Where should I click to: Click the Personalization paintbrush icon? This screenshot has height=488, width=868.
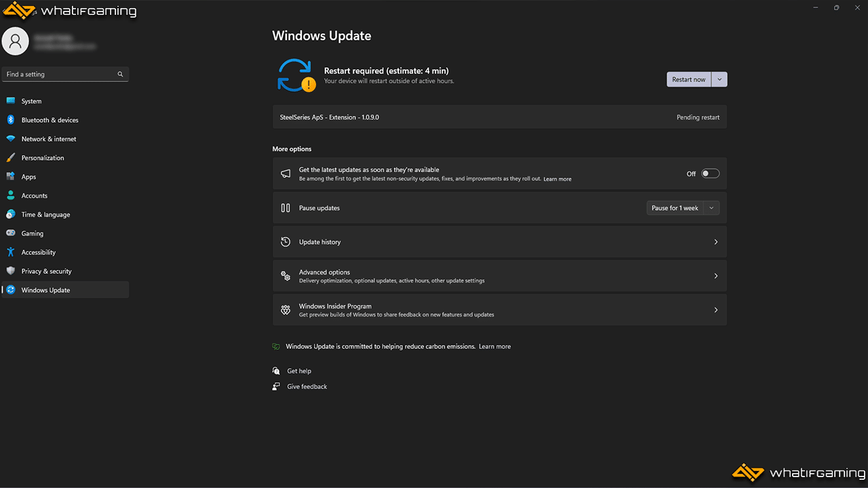10,158
